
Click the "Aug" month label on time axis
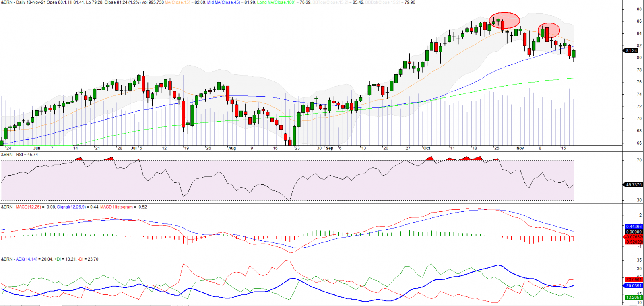tap(232, 148)
